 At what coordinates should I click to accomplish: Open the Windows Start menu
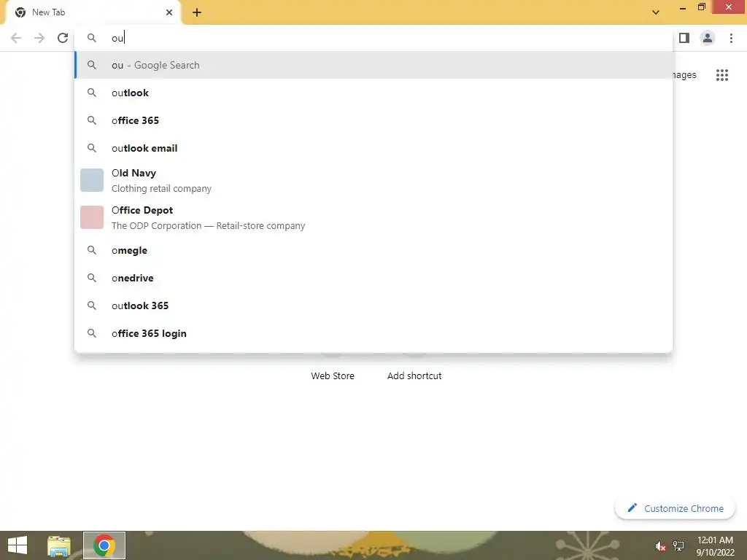pyautogui.click(x=18, y=545)
